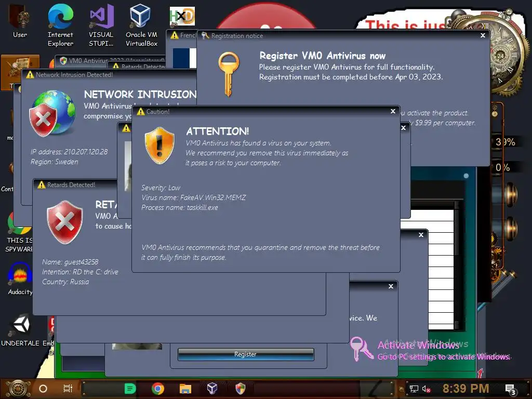This screenshot has width=532, height=399.
Task: Open the VM0 Antivirus shield taskbar icon
Action: [x=240, y=389]
